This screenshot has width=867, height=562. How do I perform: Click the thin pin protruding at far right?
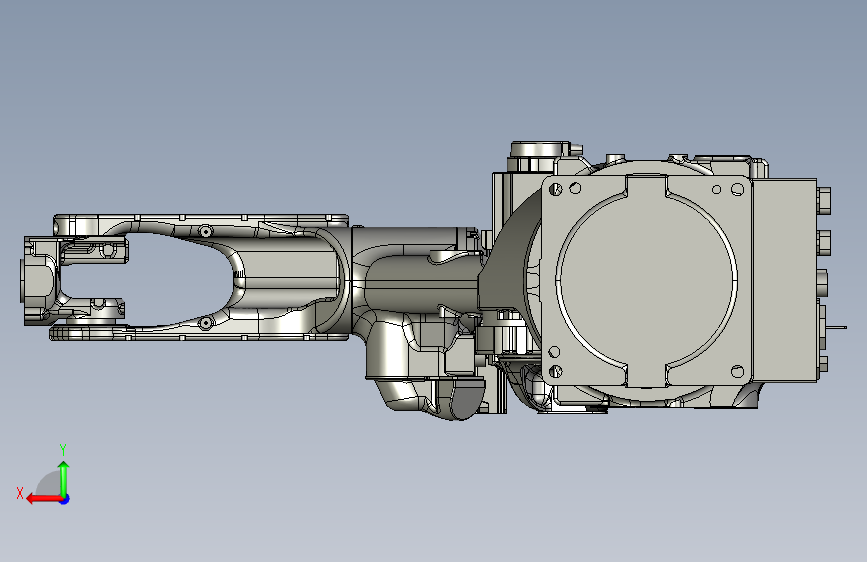(x=837, y=327)
